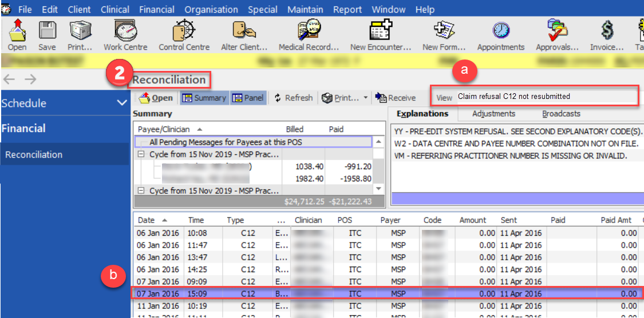Open the Print dropdown arrow in Reconciliation
The width and height of the screenshot is (644, 318).
[x=366, y=98]
